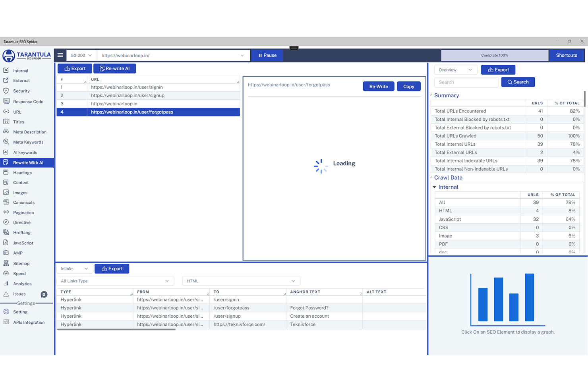This screenshot has height=392, width=588.
Task: Click the Security shield icon
Action: point(6,91)
